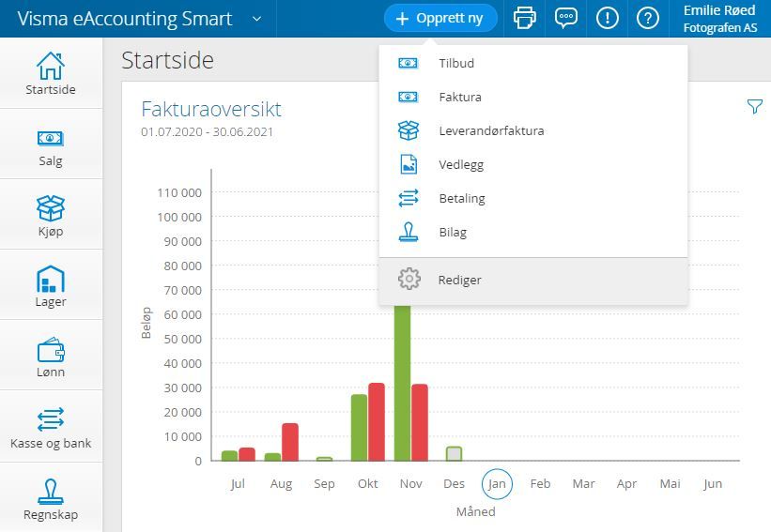Click the red November bar
771x532 pixels.
tap(420, 422)
